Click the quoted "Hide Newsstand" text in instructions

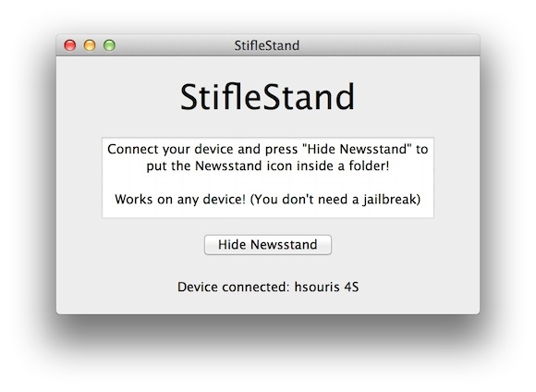[x=357, y=149]
